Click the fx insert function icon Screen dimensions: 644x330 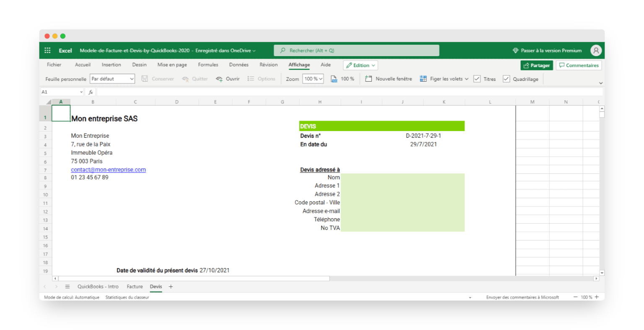91,91
